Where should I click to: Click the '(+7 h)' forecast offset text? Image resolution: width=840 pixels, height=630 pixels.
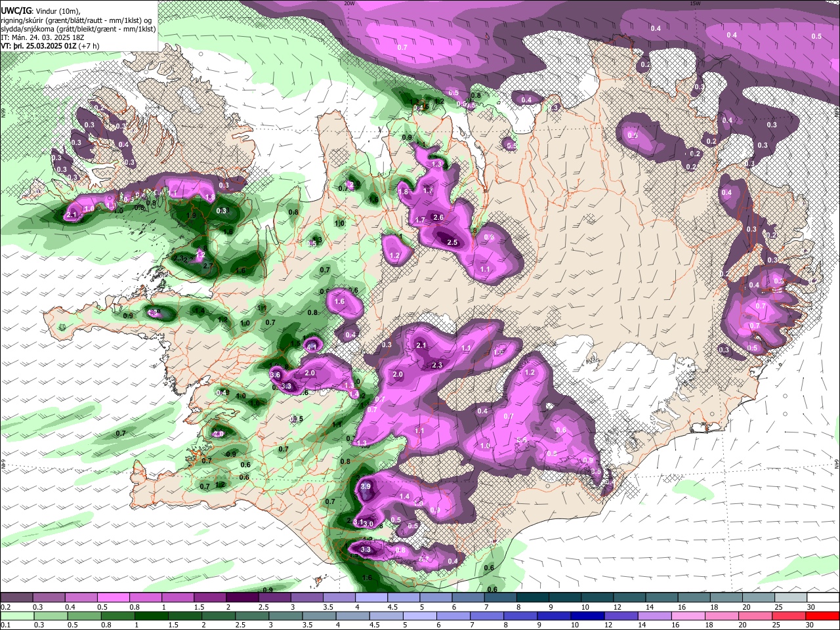coord(89,46)
